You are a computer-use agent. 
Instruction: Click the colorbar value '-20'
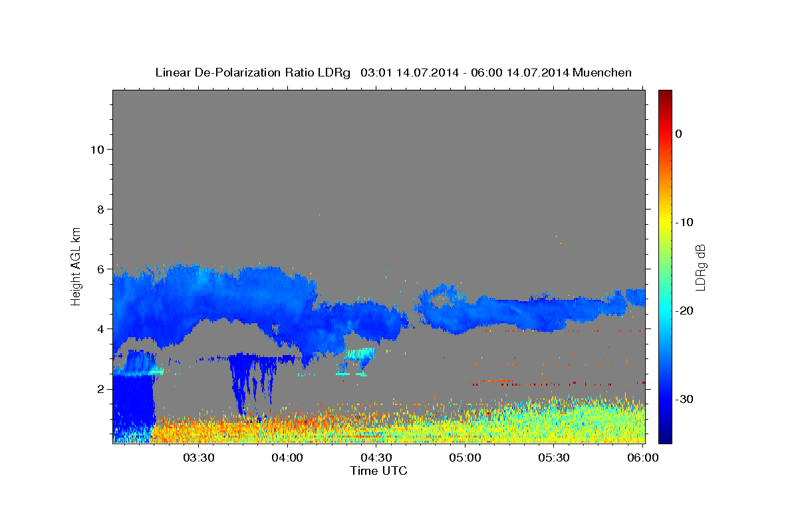(684, 311)
